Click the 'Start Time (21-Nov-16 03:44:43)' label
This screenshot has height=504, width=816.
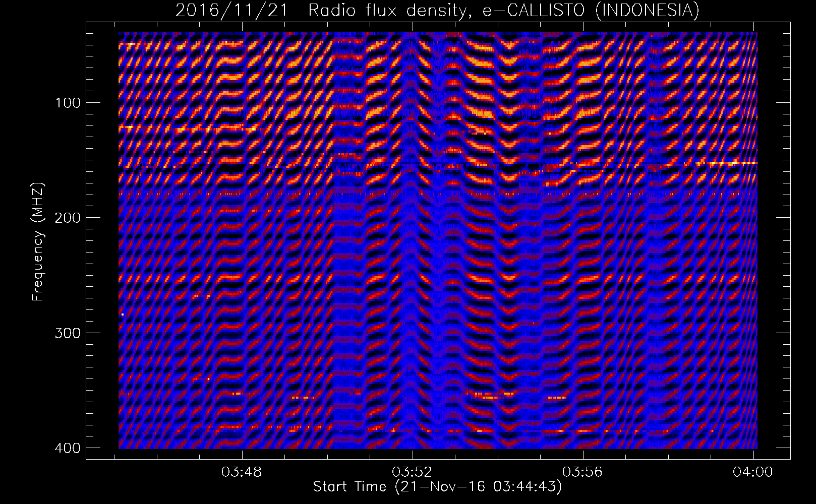tap(437, 487)
